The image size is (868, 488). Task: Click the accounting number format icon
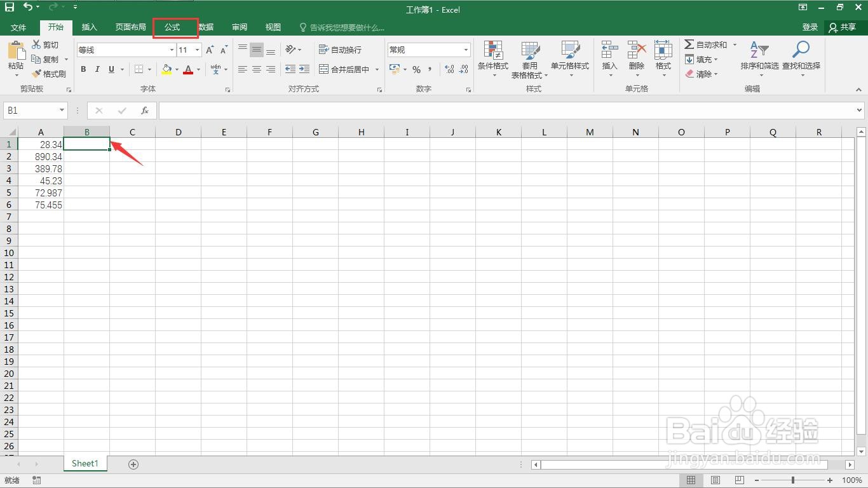[395, 69]
